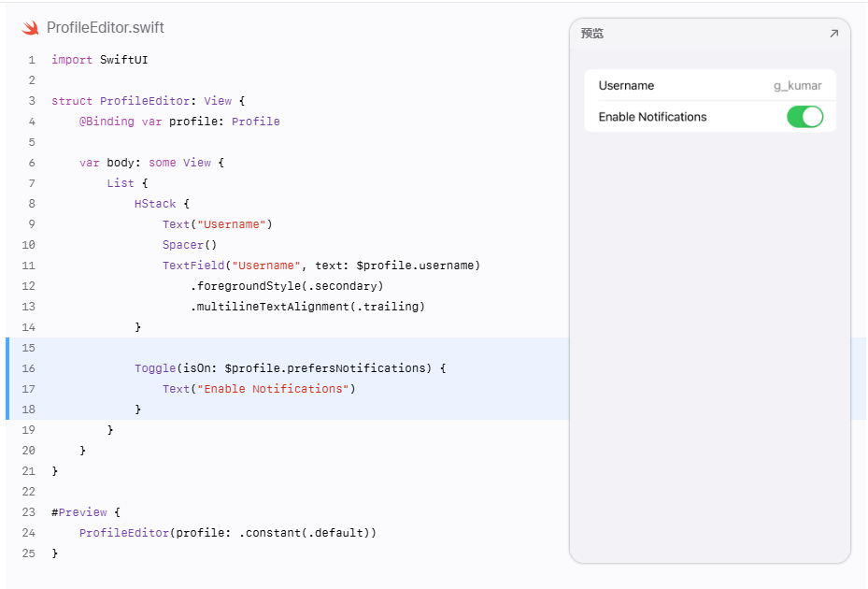Image resolution: width=868 pixels, height=589 pixels.
Task: Click the TextField keyword on line 11
Action: click(193, 266)
